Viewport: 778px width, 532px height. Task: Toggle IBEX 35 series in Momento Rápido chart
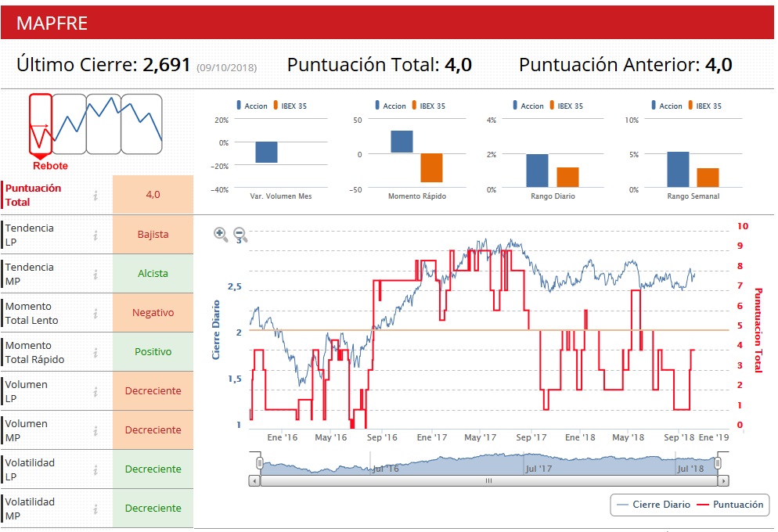click(x=429, y=106)
